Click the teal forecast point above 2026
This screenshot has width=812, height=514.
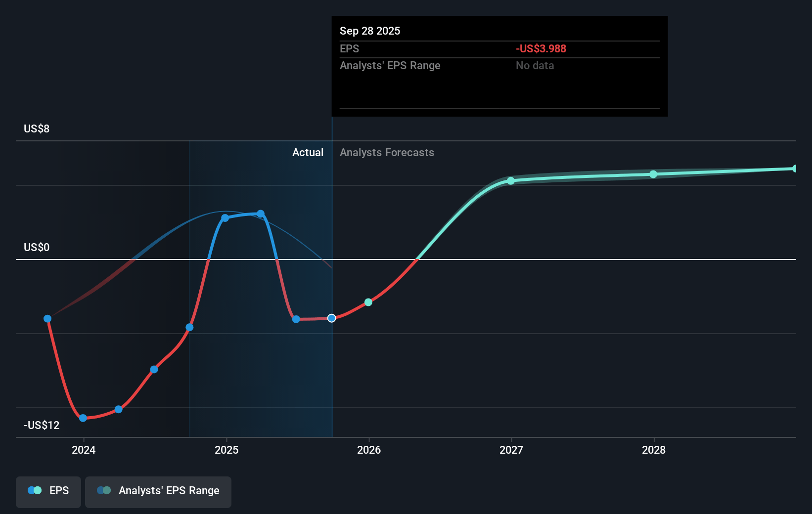point(368,302)
